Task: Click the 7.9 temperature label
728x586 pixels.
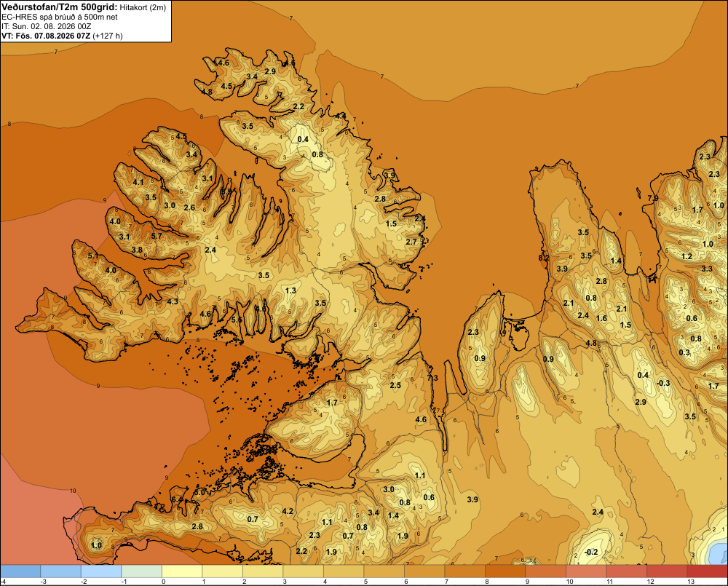Action: pyautogui.click(x=653, y=198)
